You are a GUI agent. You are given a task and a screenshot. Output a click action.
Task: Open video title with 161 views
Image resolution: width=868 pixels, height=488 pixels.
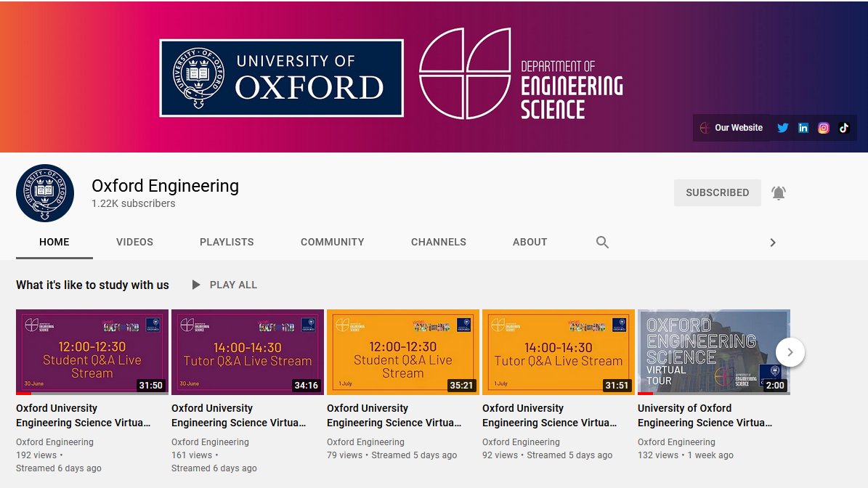[238, 415]
